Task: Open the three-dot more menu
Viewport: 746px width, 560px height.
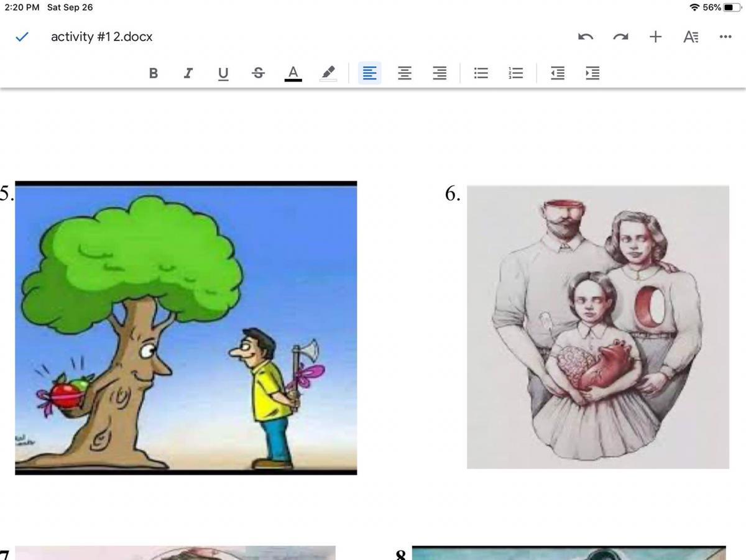Action: click(725, 37)
